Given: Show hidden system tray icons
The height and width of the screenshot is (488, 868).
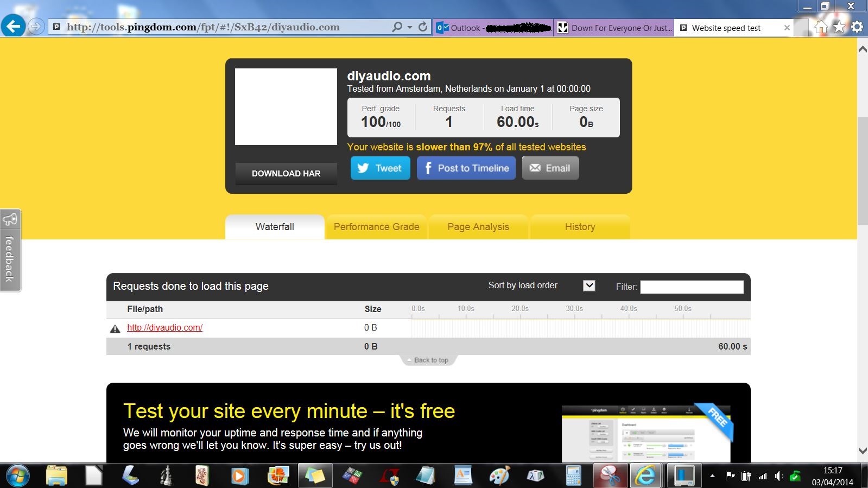Looking at the screenshot, I should point(712,476).
